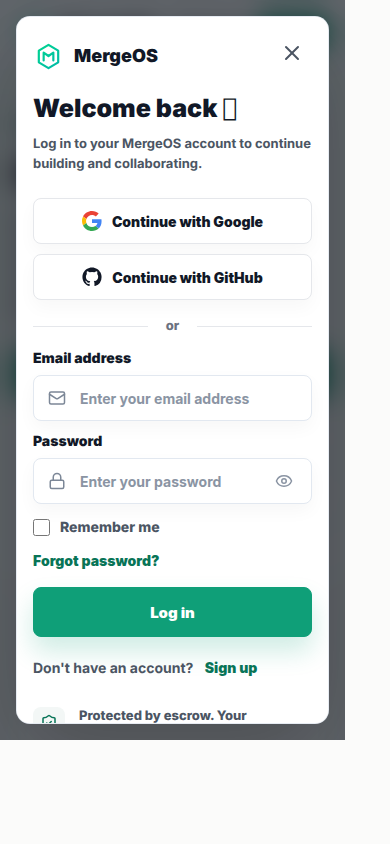Screen dimensions: 390x844
Task: Tick the Remember me checkbox
Action: (41, 528)
